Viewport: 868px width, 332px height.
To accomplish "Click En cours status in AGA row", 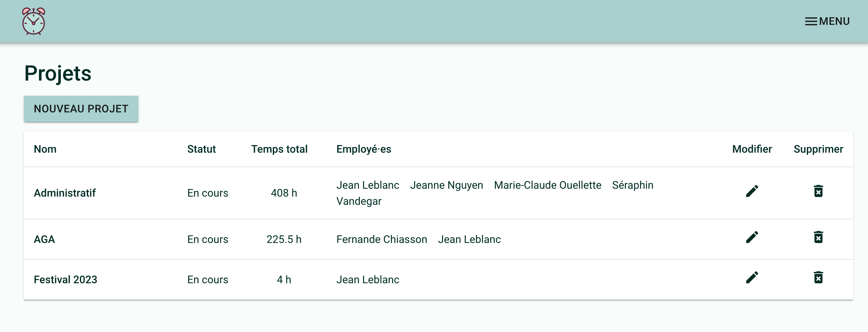I will pyautogui.click(x=208, y=239).
